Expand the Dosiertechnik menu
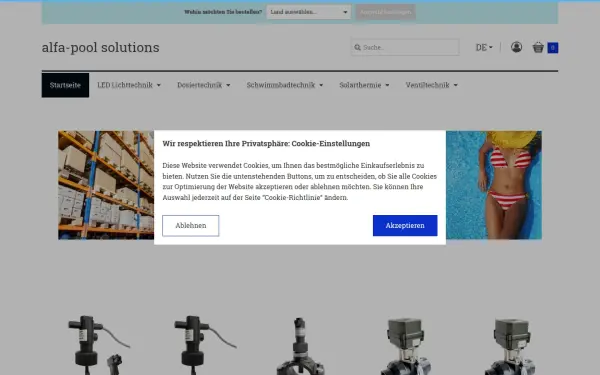This screenshot has width=600, height=375. point(204,85)
